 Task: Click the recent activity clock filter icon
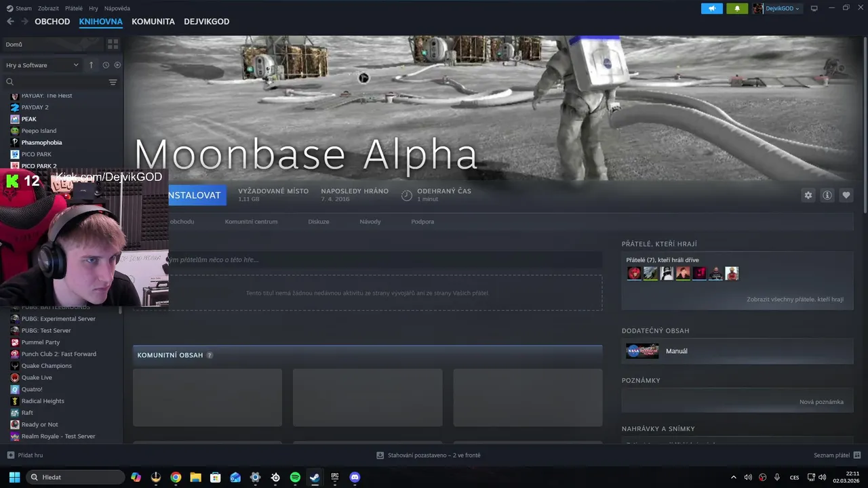[x=106, y=65]
